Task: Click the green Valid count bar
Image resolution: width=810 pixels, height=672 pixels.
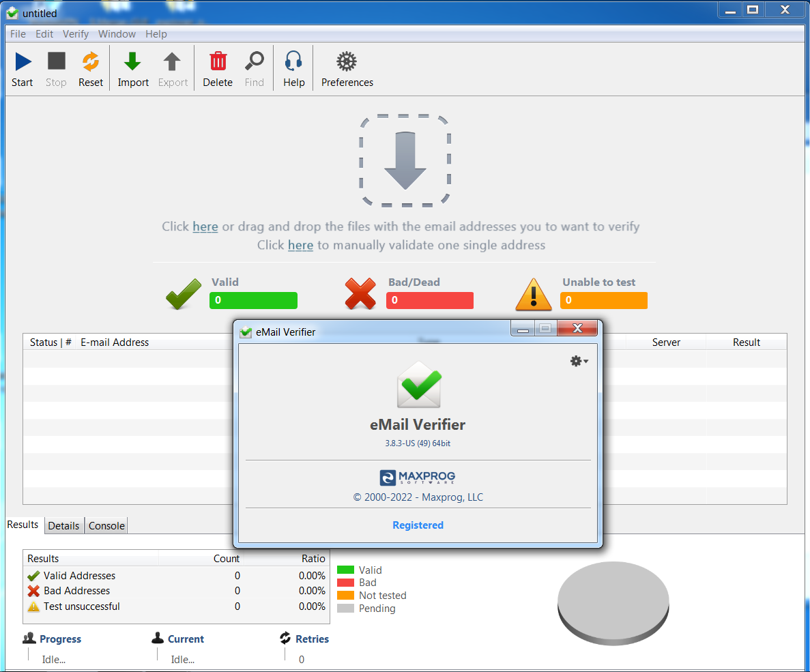Action: 253,300
